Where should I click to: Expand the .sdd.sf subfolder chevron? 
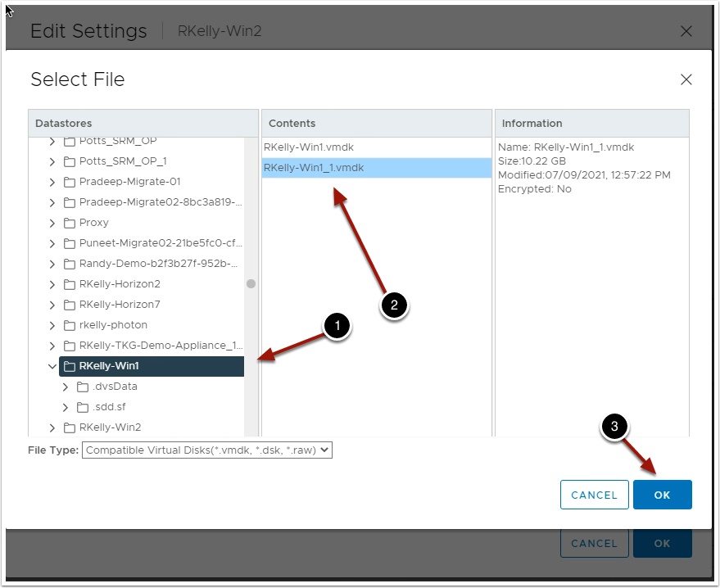[x=66, y=407]
